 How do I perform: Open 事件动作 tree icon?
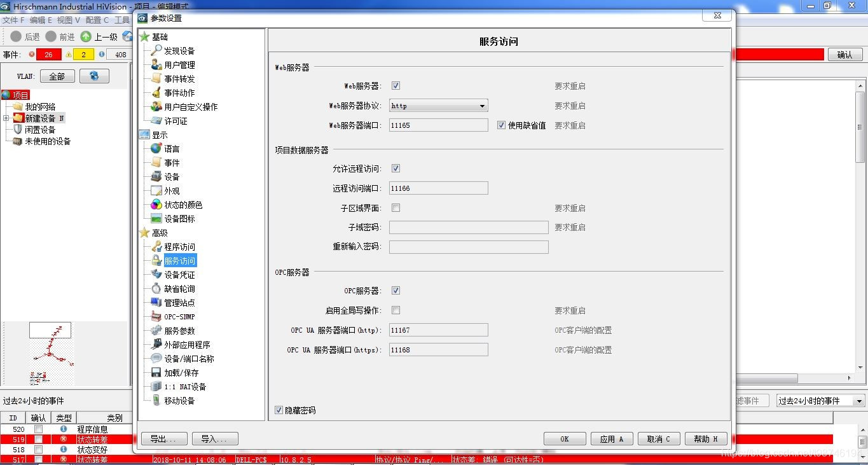coord(156,93)
